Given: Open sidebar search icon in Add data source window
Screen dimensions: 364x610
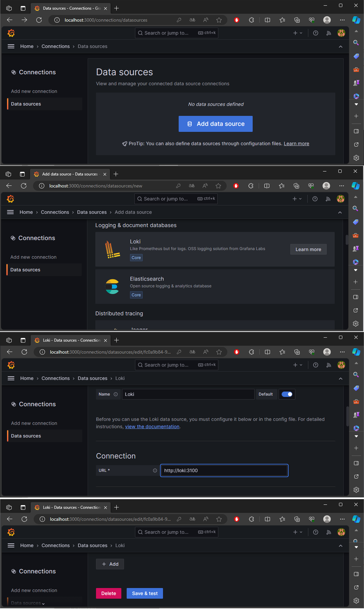Looking at the screenshot, I should (356, 208).
